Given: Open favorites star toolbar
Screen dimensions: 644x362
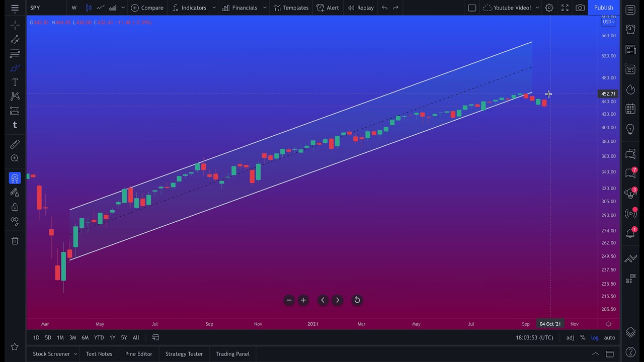Looking at the screenshot, I should coord(15,346).
